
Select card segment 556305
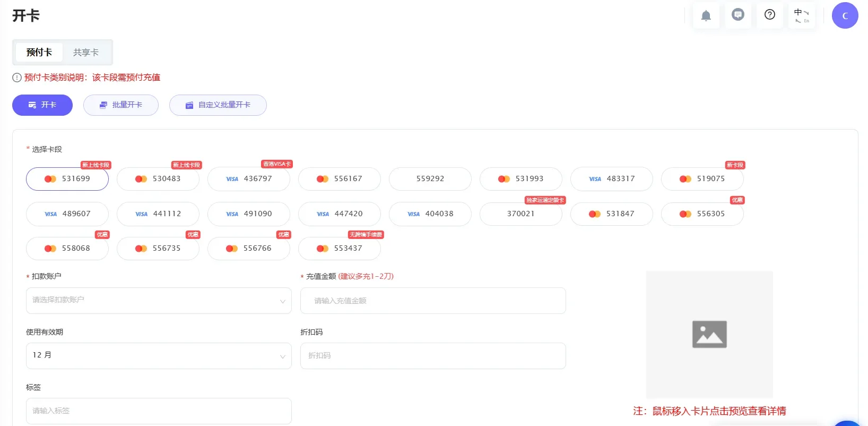[702, 214]
